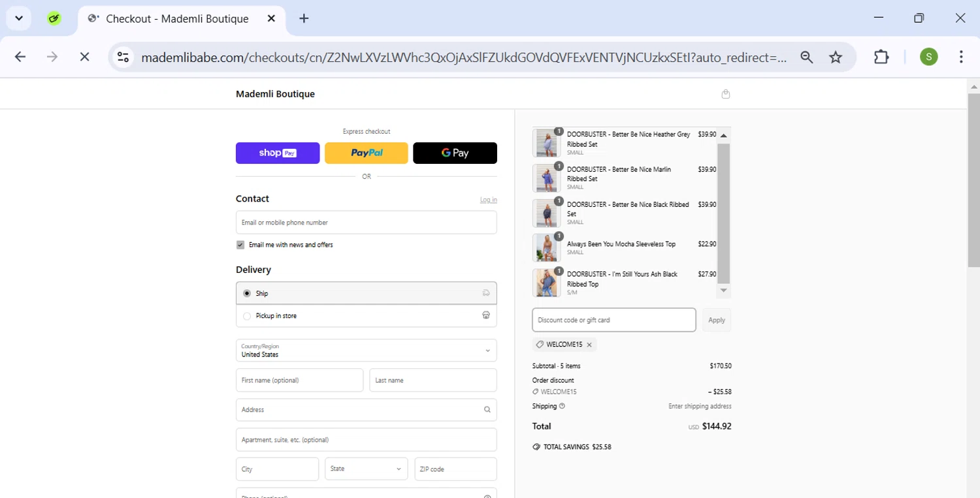Focus the Discount code or gift card field
980x498 pixels.
click(x=614, y=320)
